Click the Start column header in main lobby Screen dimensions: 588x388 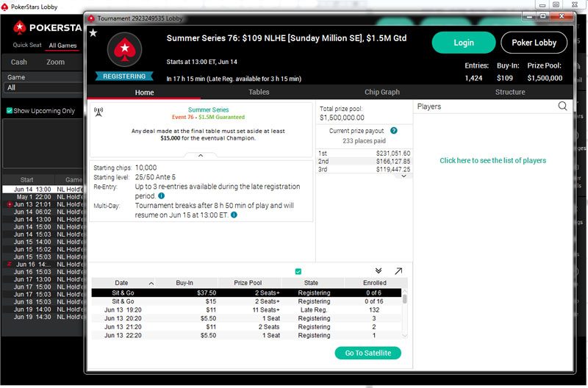(27, 179)
